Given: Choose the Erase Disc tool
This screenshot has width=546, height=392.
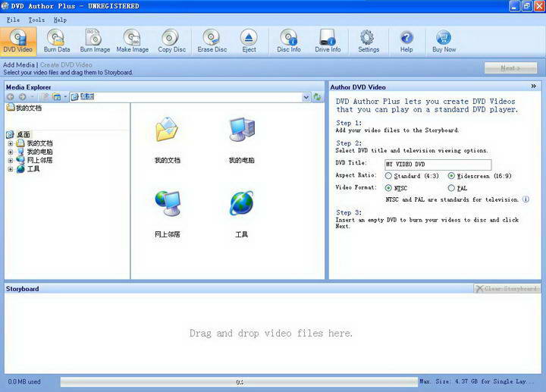Looking at the screenshot, I should pyautogui.click(x=212, y=41).
